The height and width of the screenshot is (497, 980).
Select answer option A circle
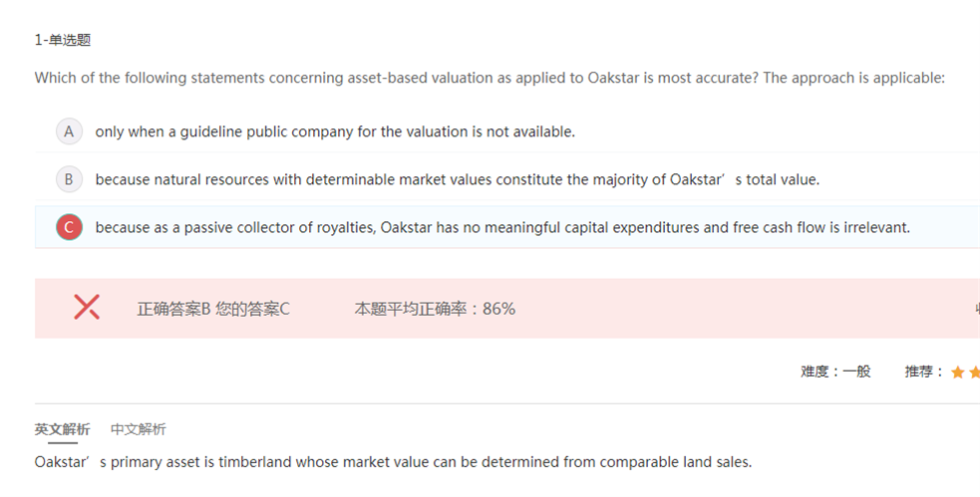coord(69,131)
